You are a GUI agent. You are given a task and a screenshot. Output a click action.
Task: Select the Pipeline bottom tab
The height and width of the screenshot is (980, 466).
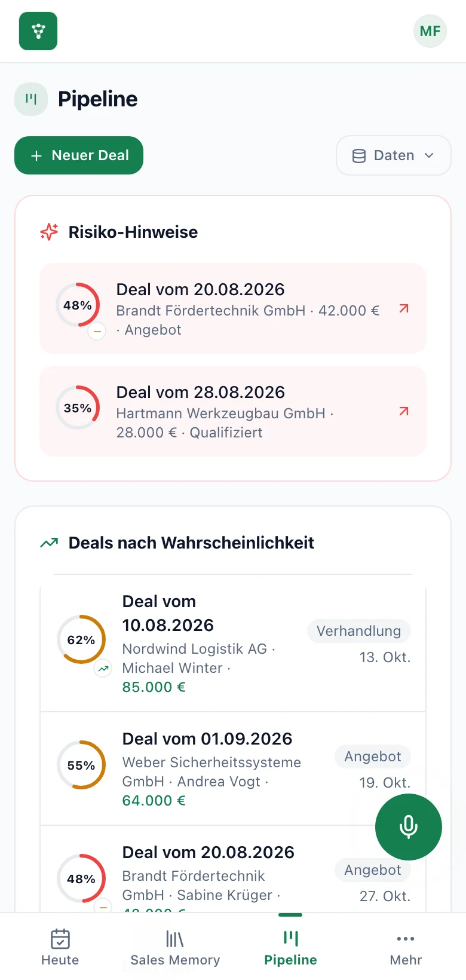tap(291, 948)
